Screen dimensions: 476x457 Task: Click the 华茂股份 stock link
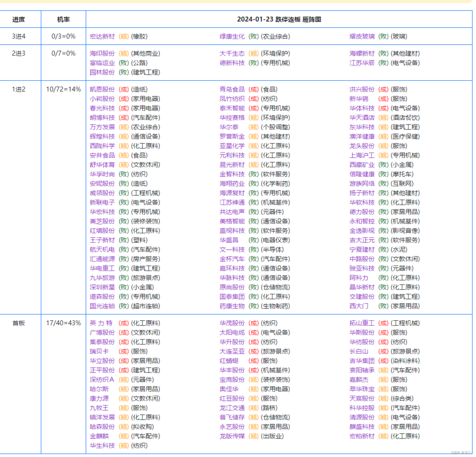[232, 323]
